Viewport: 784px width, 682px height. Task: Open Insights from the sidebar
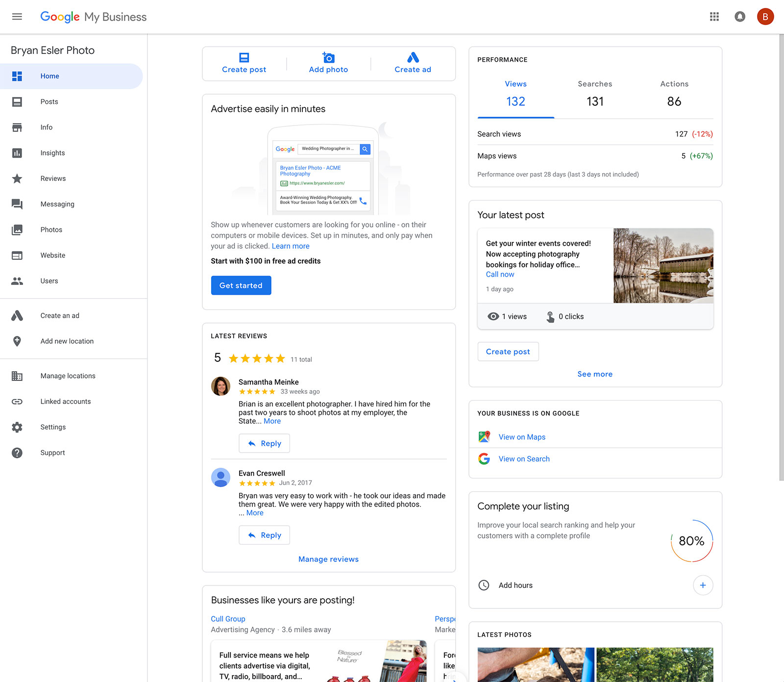(x=52, y=153)
